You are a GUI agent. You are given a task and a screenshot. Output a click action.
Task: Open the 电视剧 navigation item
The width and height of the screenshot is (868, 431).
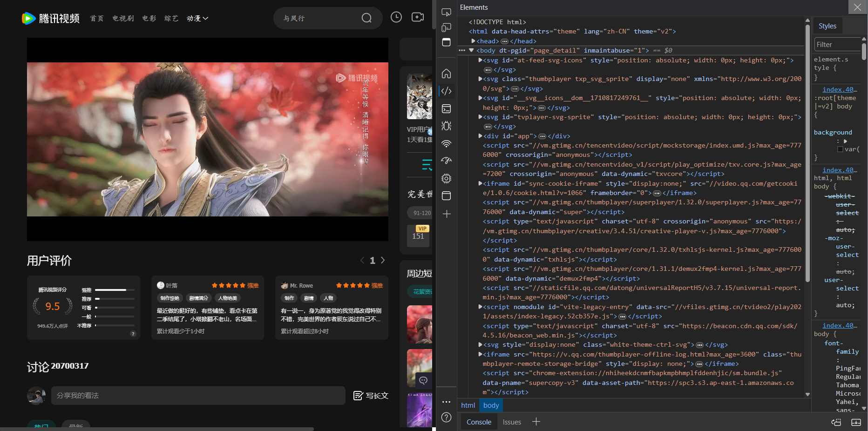click(x=123, y=18)
